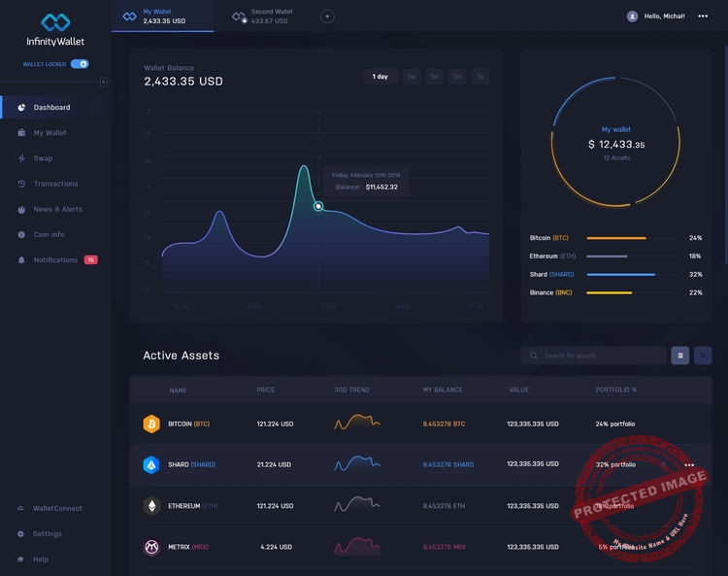Click the Bitcoin coin icon in assets
Viewport: 728px width, 576px height.
click(x=151, y=424)
